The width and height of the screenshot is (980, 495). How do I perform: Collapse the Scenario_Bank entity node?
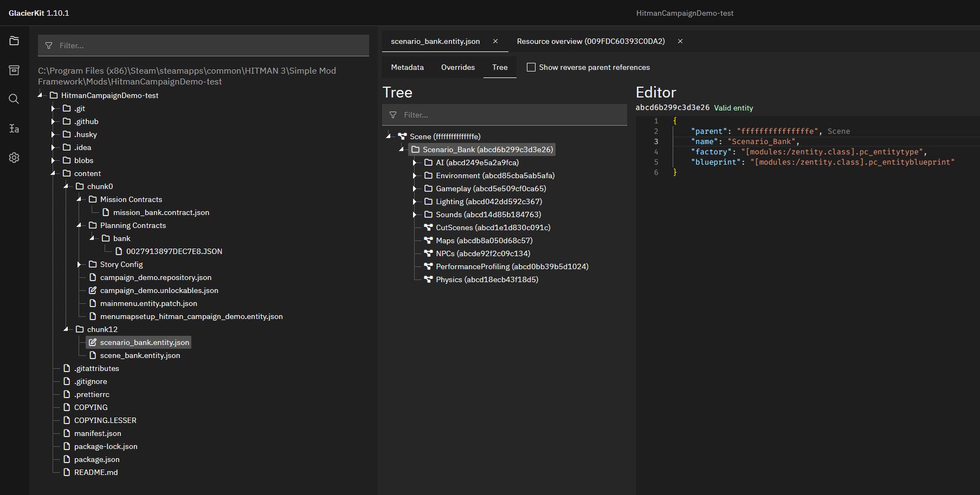402,149
